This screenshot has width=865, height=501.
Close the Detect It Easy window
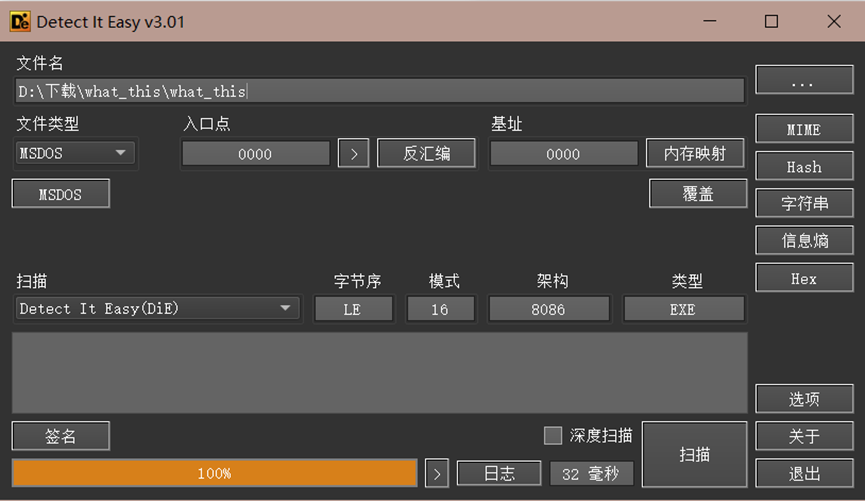coord(834,22)
